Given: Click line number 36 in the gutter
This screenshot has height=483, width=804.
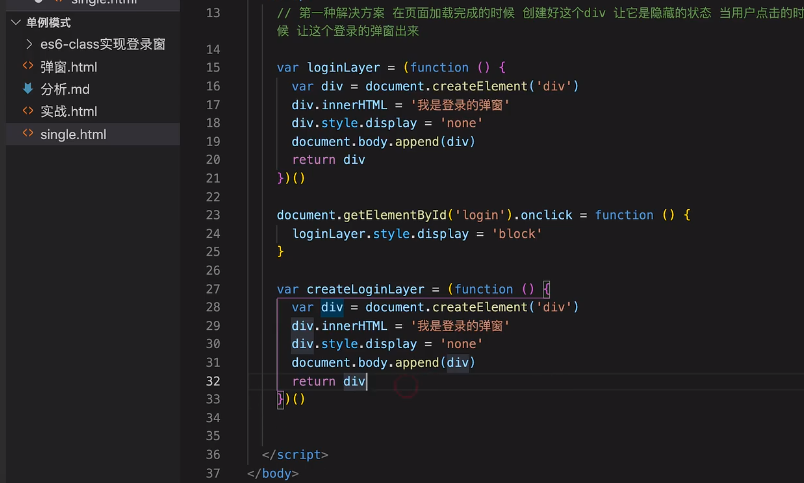Looking at the screenshot, I should click(213, 455).
